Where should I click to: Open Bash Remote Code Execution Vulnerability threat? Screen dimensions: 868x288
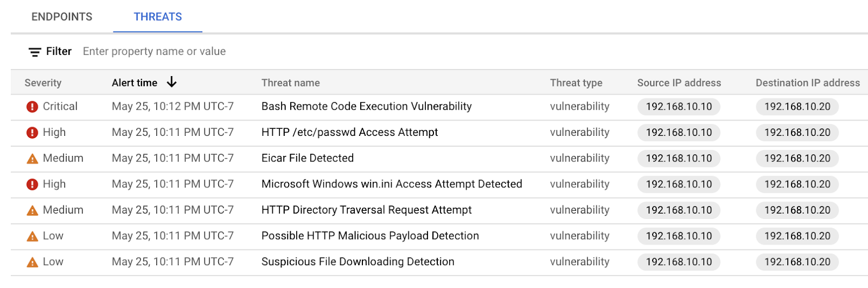coord(366,107)
